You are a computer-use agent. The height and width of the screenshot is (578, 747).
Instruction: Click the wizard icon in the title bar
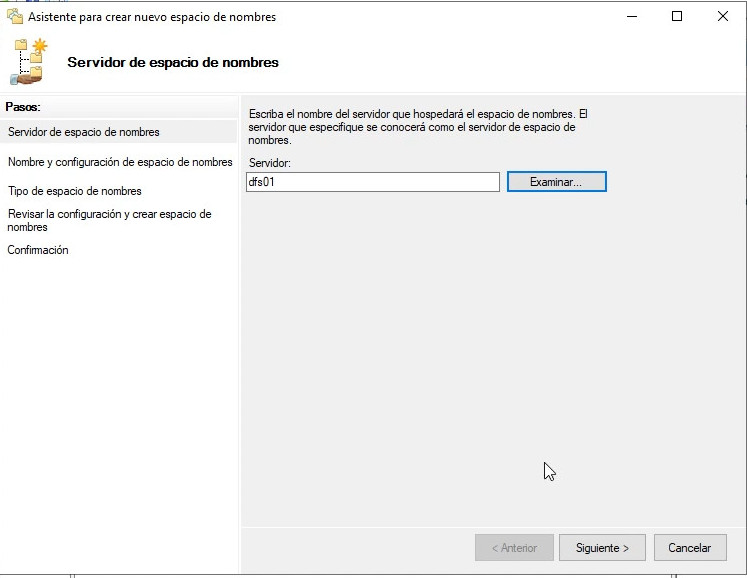point(15,16)
